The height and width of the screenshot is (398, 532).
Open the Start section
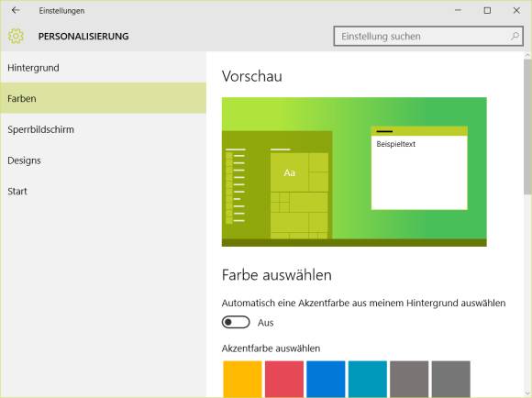pyautogui.click(x=103, y=191)
